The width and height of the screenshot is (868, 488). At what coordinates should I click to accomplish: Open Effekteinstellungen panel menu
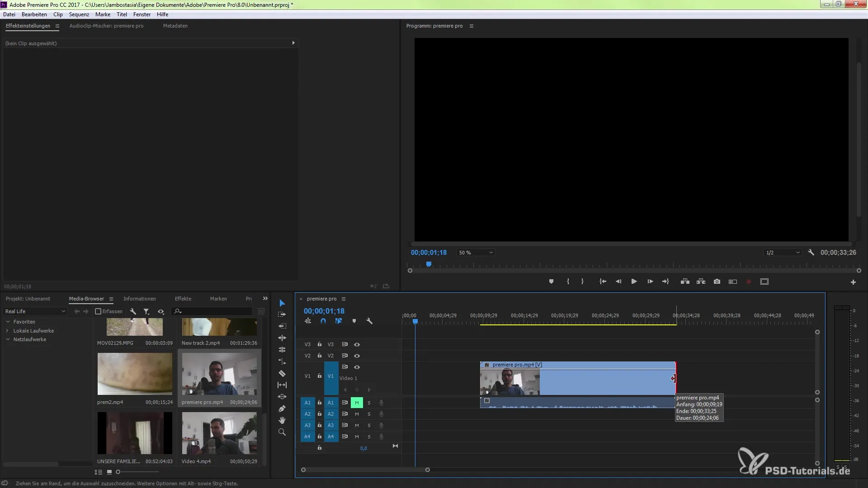pyautogui.click(x=57, y=26)
